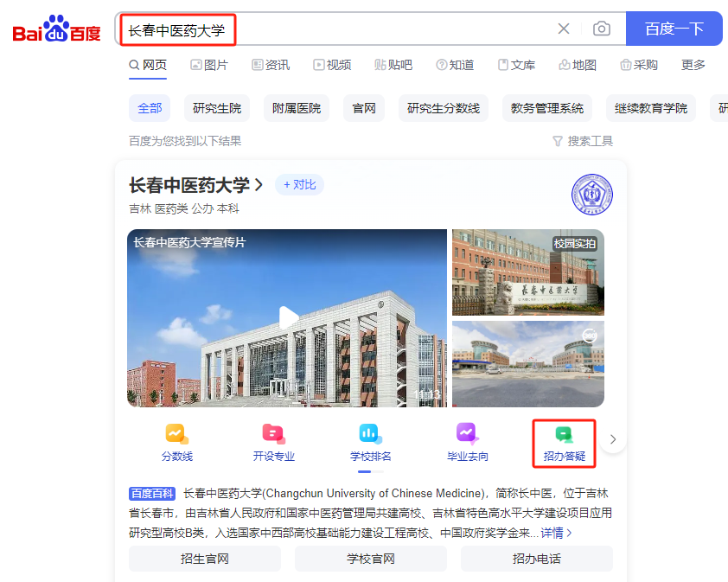This screenshot has width=728, height=582.
Task: Open the 招办答疑 shortcut icon
Action: pyautogui.click(x=564, y=443)
